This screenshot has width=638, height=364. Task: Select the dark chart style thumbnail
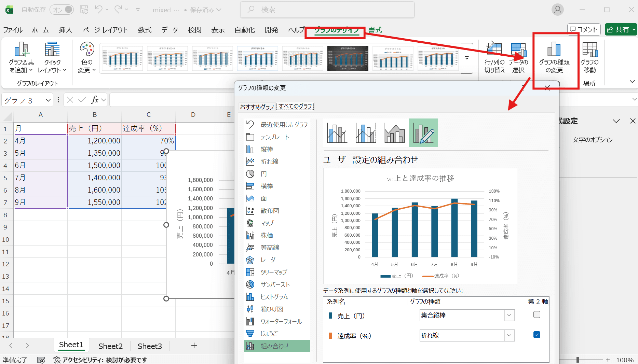tap(348, 58)
